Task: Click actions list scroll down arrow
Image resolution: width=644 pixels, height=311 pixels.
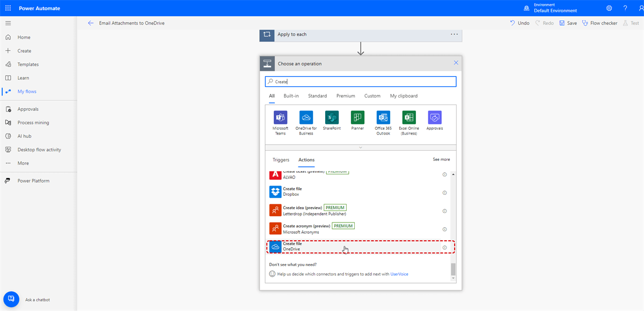Action: click(x=453, y=278)
